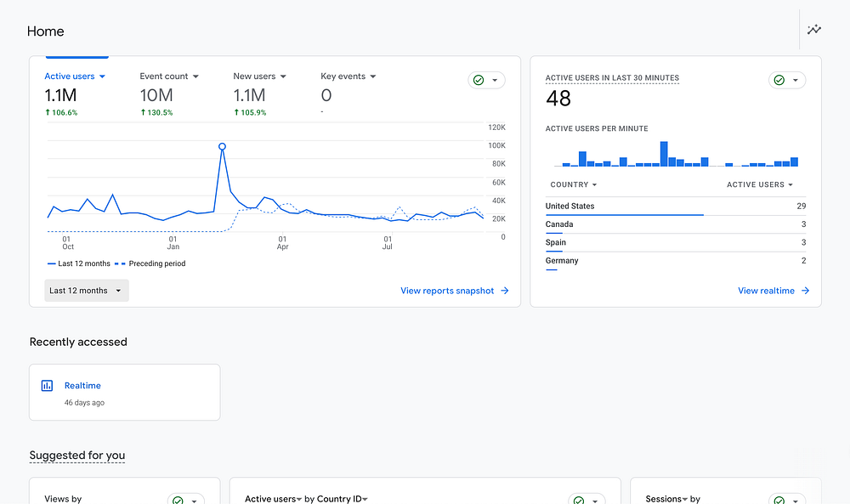Click the View realtime arrow icon
Image resolution: width=850 pixels, height=504 pixels.
click(805, 291)
